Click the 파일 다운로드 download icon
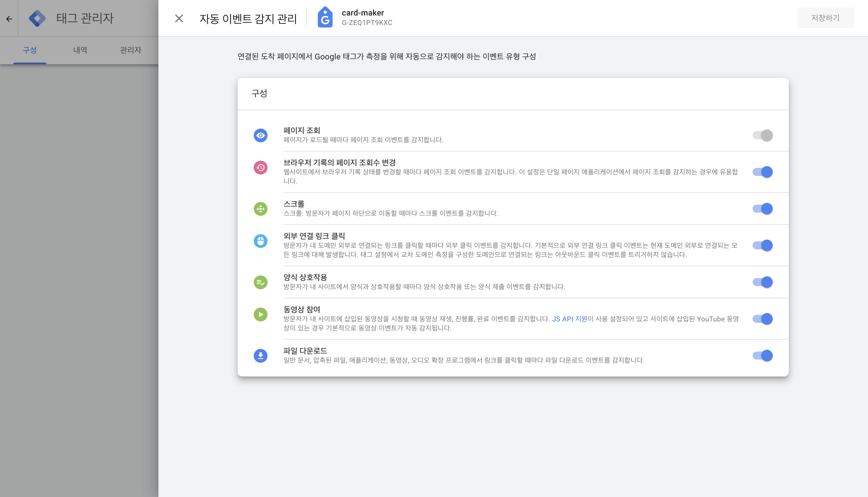The width and height of the screenshot is (868, 497). point(260,356)
